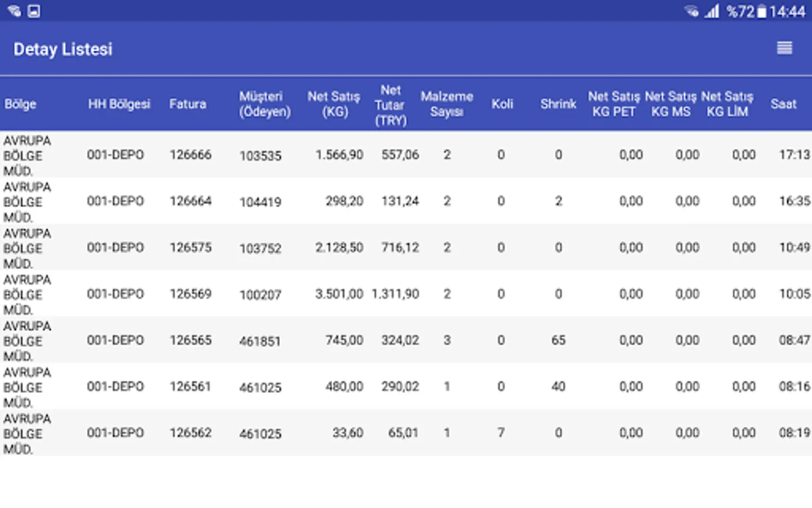This screenshot has height=508, width=812.
Task: Tap the signal strength icon in status bar
Action: click(x=712, y=11)
